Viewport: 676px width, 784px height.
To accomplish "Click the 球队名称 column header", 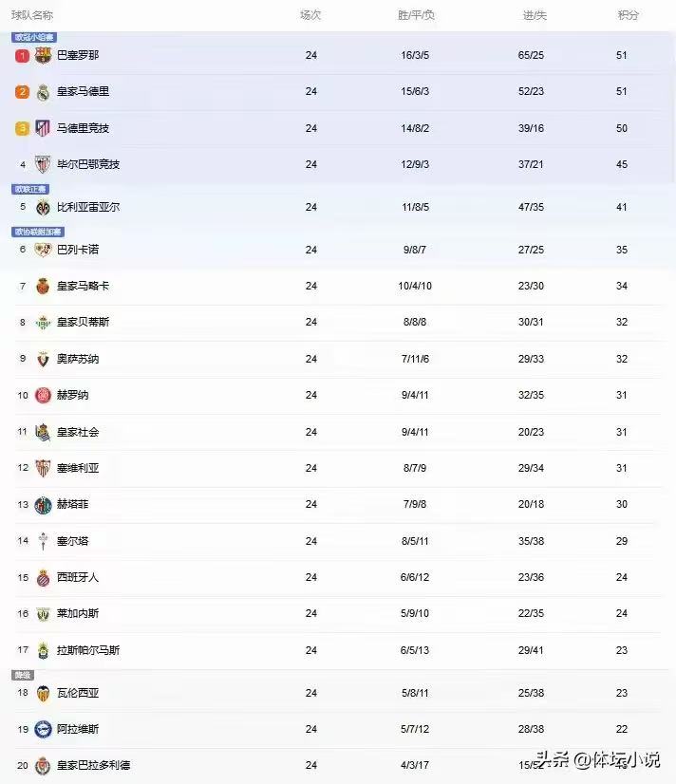I will coord(32,15).
